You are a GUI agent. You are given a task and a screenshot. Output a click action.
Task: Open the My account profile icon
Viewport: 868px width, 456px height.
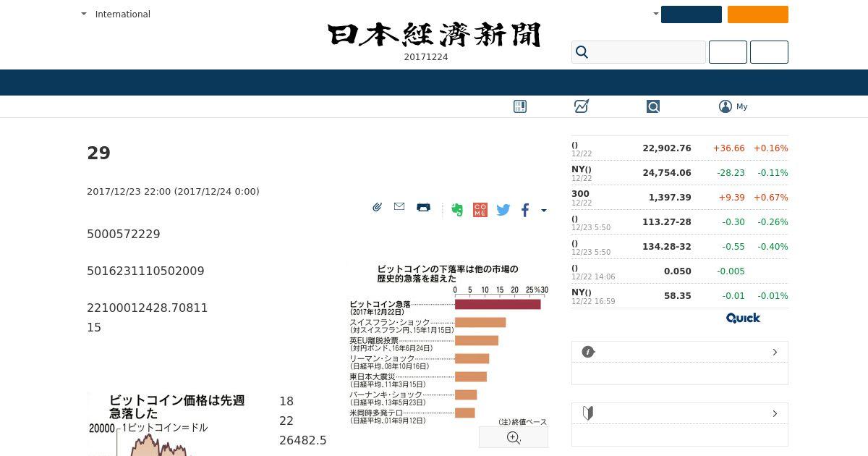[726, 106]
